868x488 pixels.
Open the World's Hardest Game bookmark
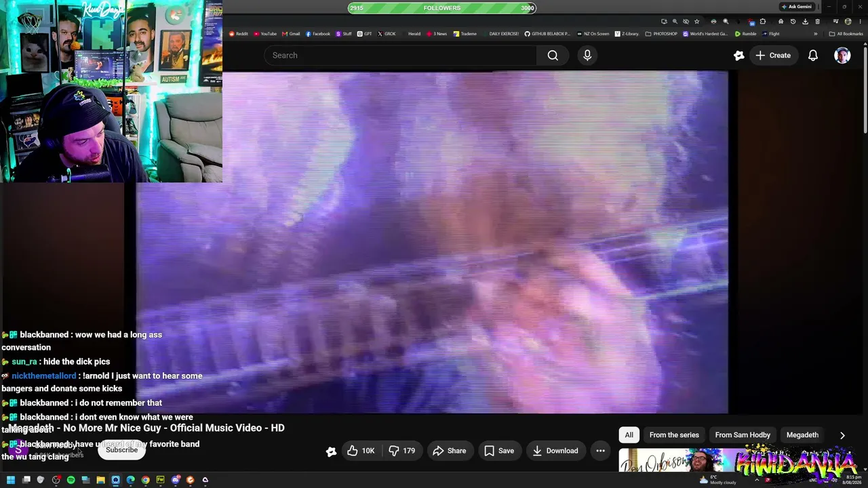[705, 34]
